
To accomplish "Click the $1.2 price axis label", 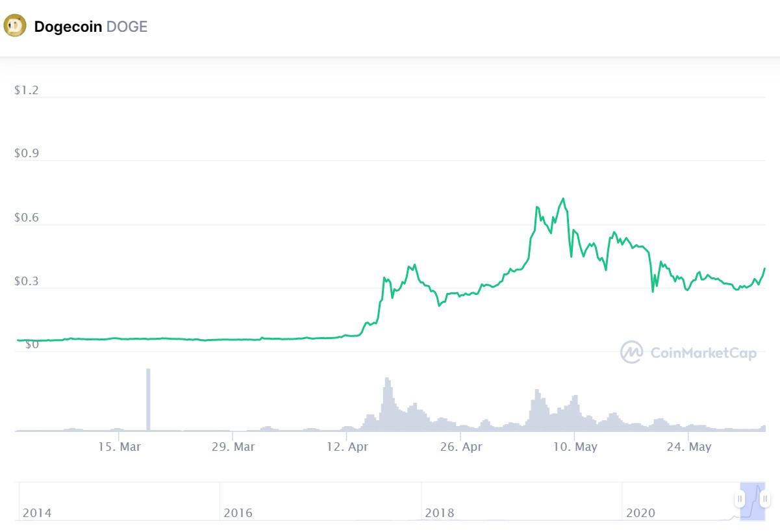I will [27, 90].
